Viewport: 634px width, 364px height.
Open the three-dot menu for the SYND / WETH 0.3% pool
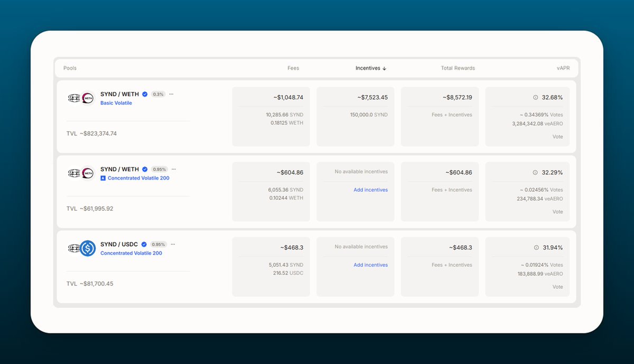click(171, 95)
